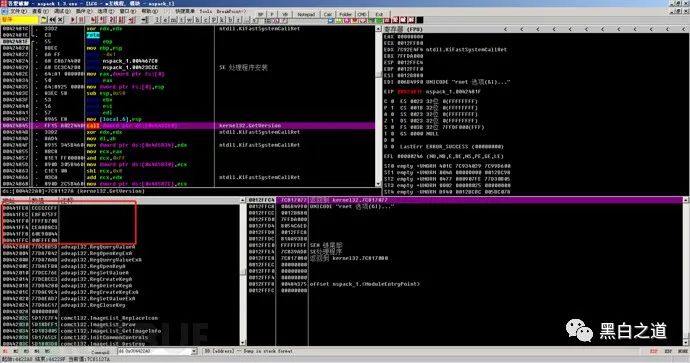Screen dimensions: 690x363
Task: Click the LastErr ERROR_SUCCESS register line
Action: (444, 147)
